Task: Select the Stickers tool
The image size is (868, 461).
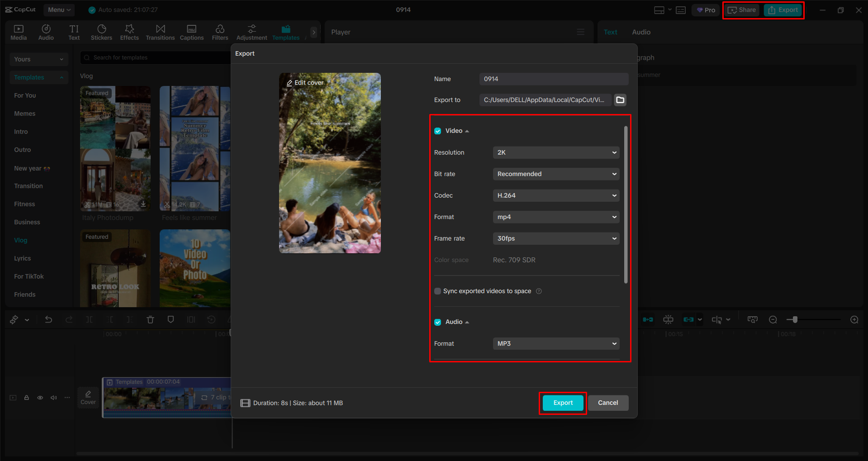Action: coord(101,32)
